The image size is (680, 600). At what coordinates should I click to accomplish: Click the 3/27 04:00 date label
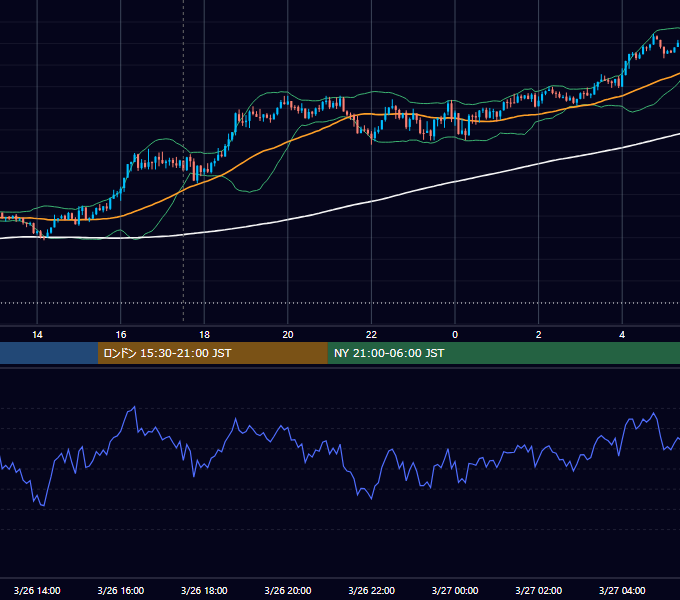coord(622,590)
